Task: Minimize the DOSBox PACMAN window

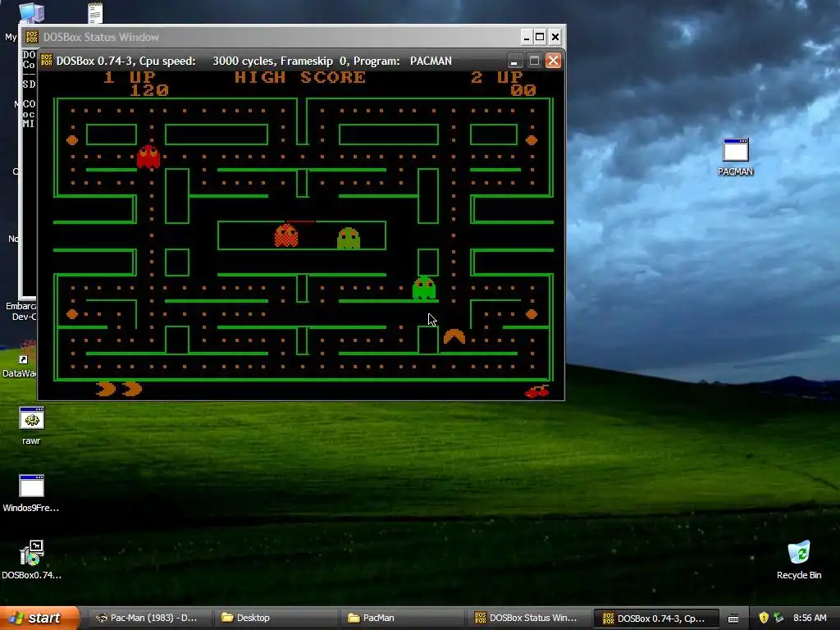Action: coord(514,61)
